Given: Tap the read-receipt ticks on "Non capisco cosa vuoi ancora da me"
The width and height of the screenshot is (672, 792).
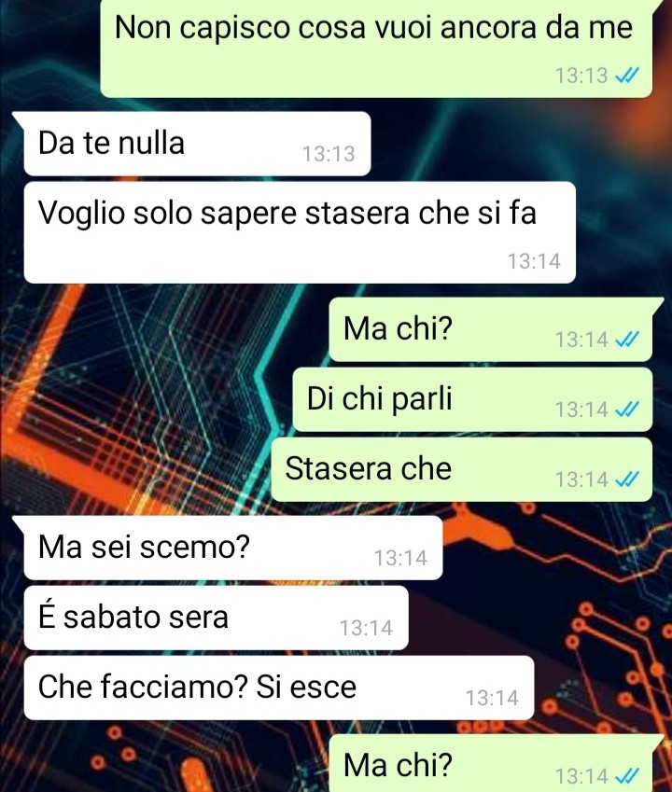Looking at the screenshot, I should pyautogui.click(x=627, y=76).
